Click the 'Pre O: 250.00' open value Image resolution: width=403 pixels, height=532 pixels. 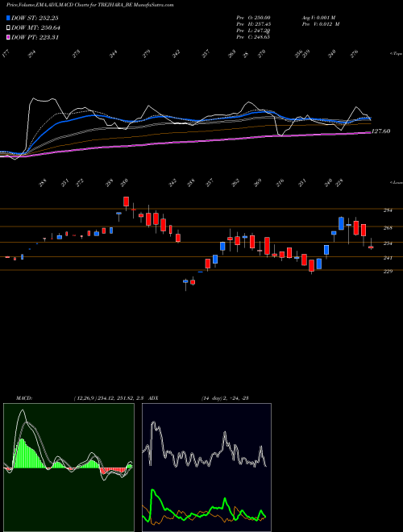[253, 17]
